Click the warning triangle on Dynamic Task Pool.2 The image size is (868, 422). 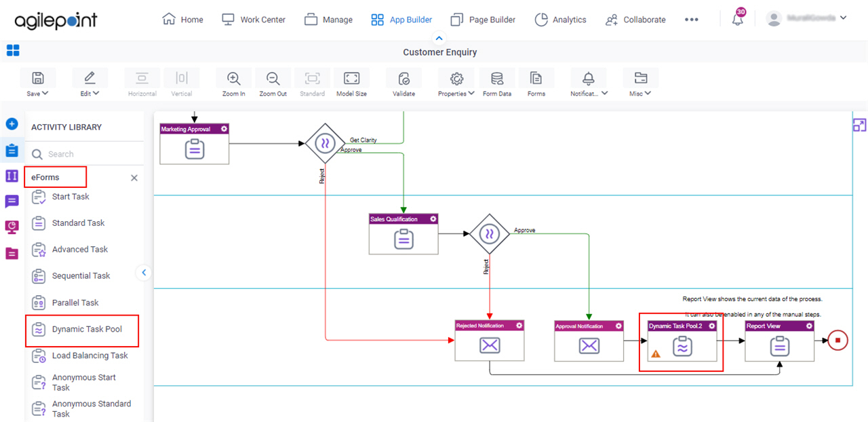656,353
